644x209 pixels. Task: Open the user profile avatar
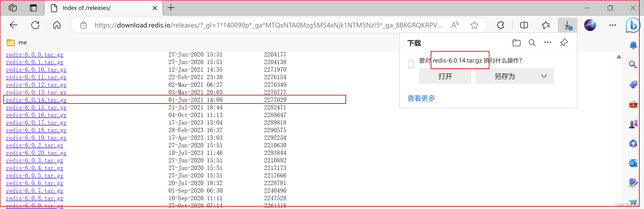click(x=590, y=25)
